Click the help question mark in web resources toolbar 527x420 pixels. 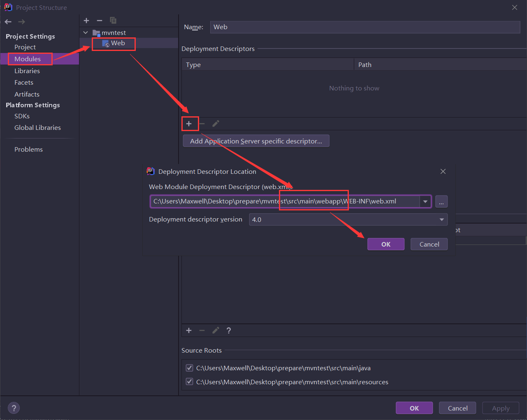point(229,330)
